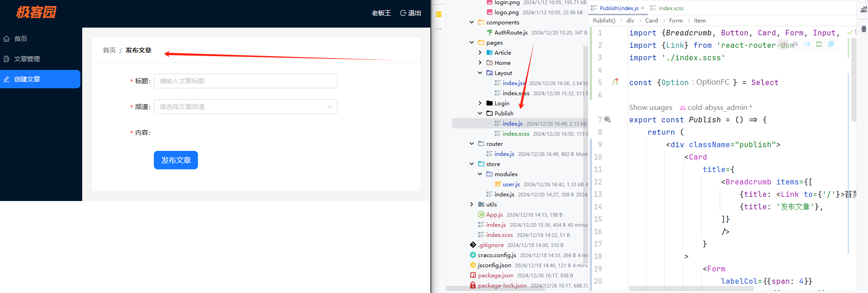Screen dimensions: 868x293
Task: Collapse the pages folder
Action: pos(472,42)
